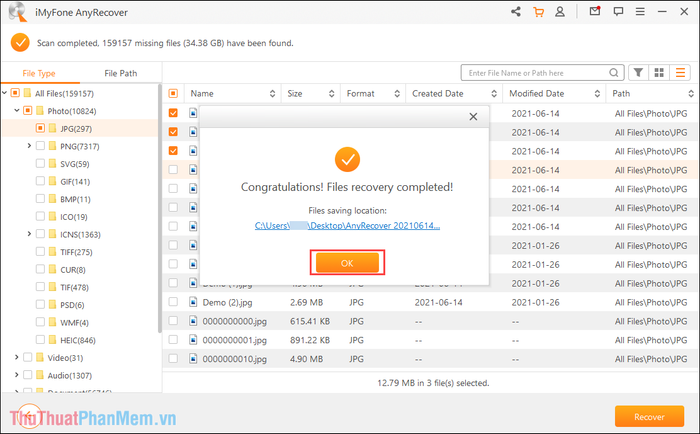Expand the PNG(7317) node
The width and height of the screenshot is (700, 434).
[x=29, y=146]
